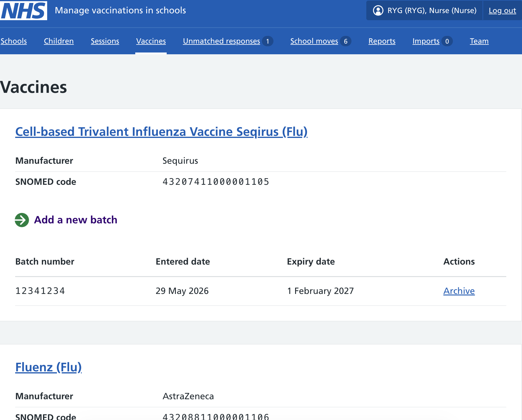Click the RYG (RYG), Nurse (Nurse) user name
The height and width of the screenshot is (420, 522).
tap(432, 10)
